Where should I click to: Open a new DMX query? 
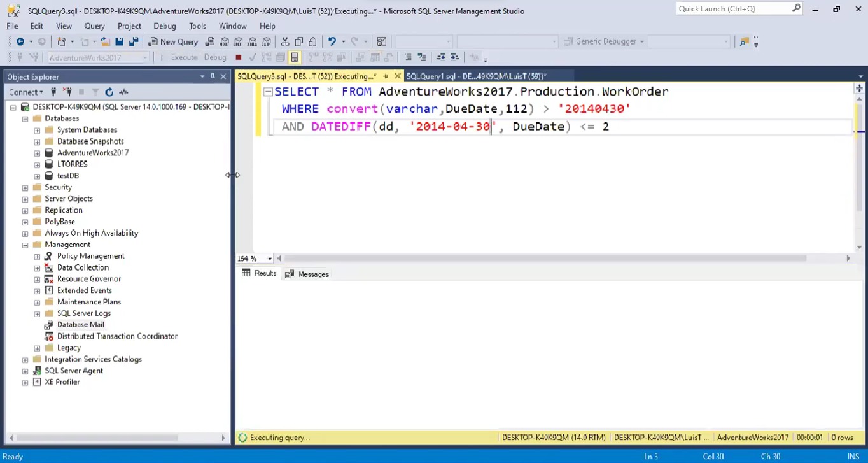coord(238,41)
